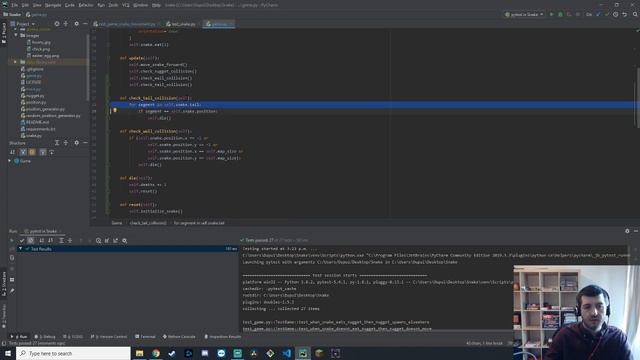
Task: Expand all in Structure panel toolbar
Action: pos(57,143)
